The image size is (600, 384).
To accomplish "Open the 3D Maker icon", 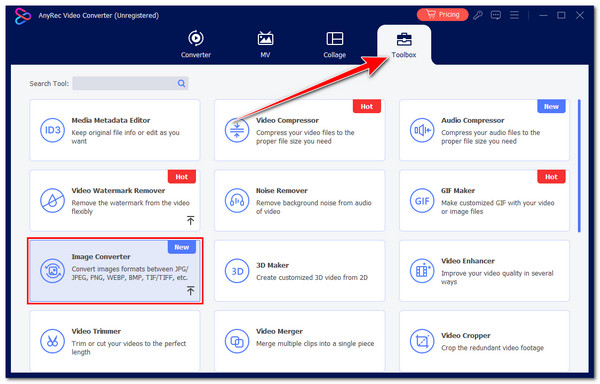I will [x=237, y=271].
